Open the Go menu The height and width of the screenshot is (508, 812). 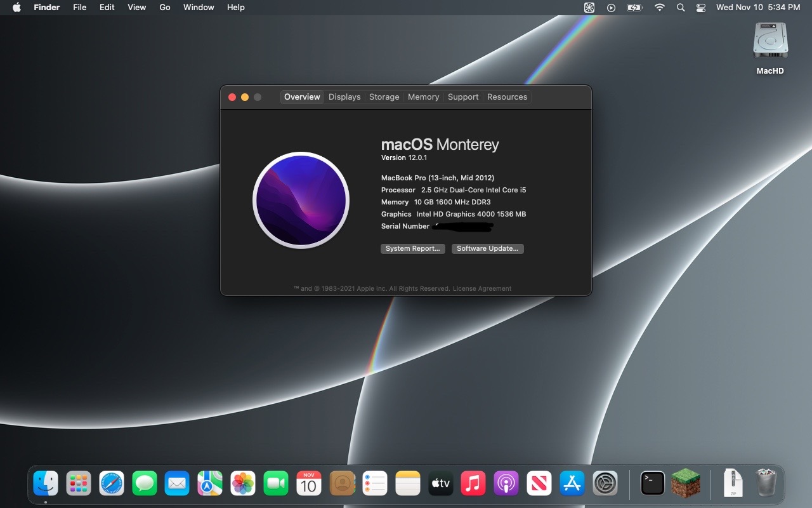(165, 8)
